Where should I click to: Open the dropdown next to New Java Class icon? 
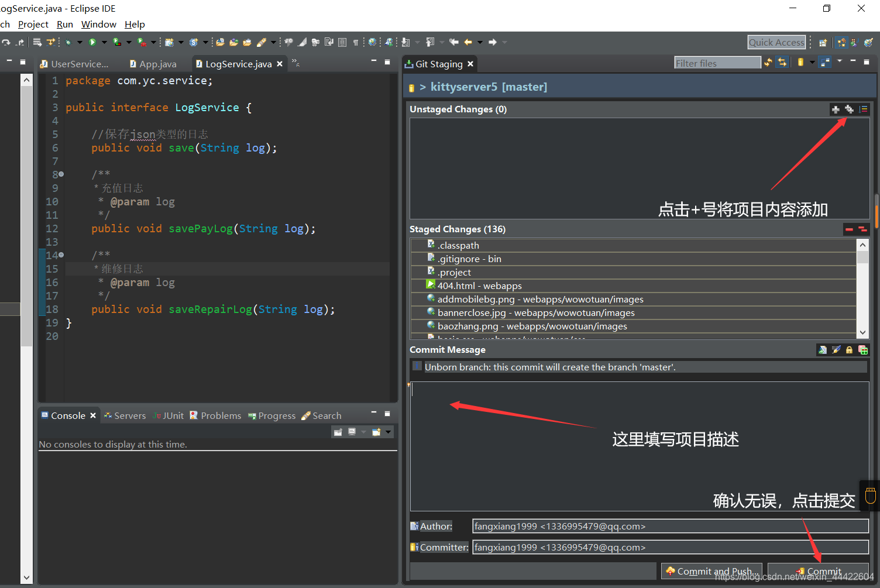(205, 42)
